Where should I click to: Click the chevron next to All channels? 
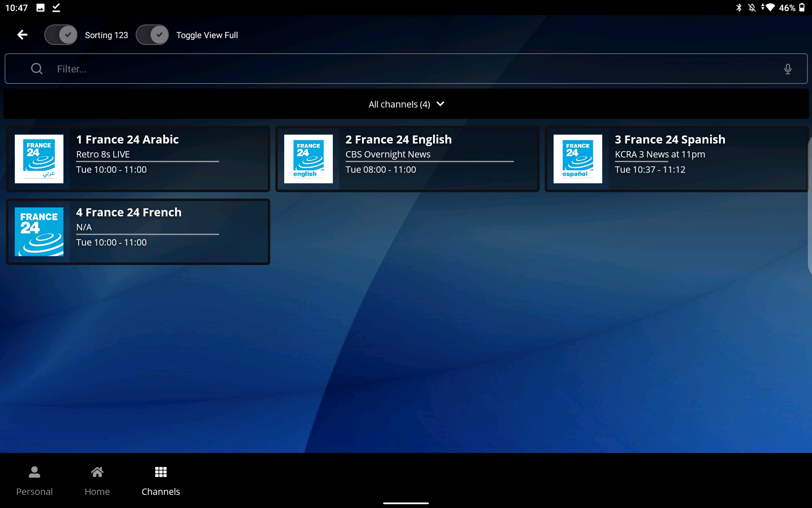440,104
